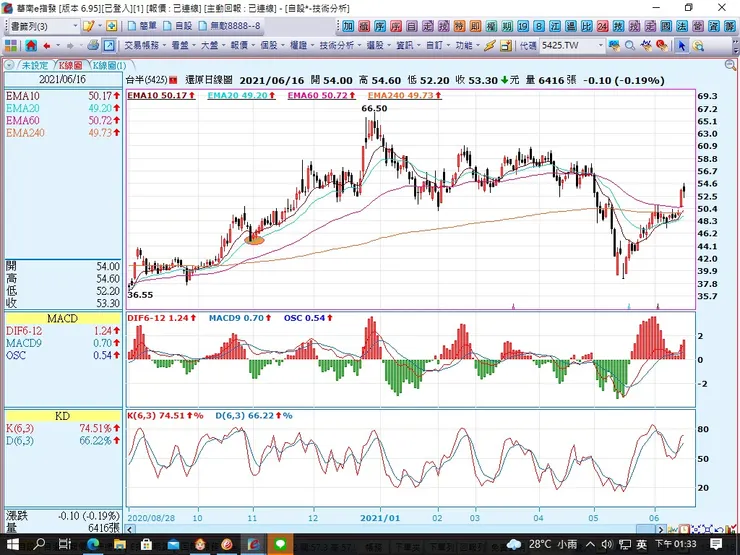Open the 交易帳務 menu
740x555 pixels.
click(x=142, y=45)
